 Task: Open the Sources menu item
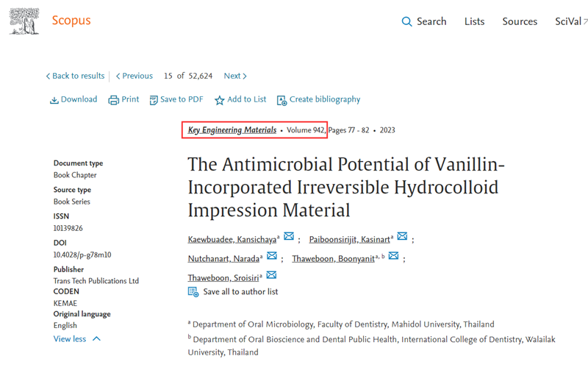click(520, 21)
